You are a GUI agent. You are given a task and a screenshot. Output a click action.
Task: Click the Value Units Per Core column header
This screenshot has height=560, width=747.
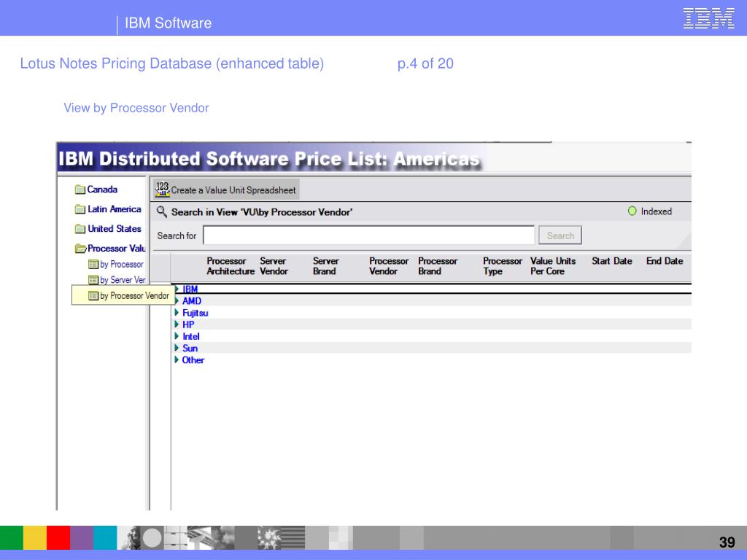553,266
